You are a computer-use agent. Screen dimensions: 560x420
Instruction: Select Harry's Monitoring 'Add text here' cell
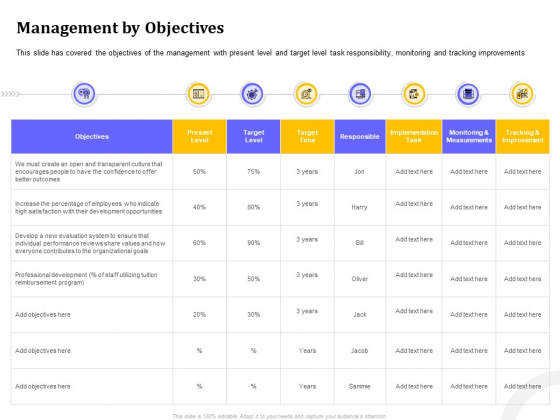(469, 207)
